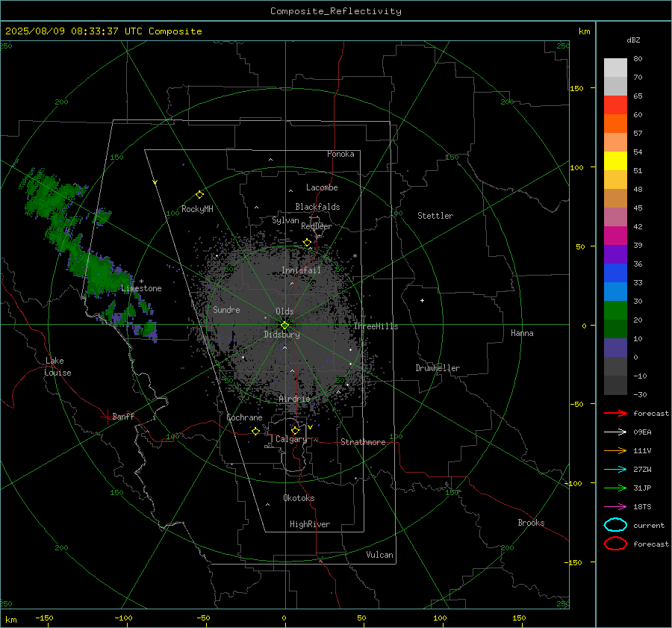Click the yellow diamond marker beside RockyMH
Viewport: 672px width, 628px height.
[x=199, y=195]
